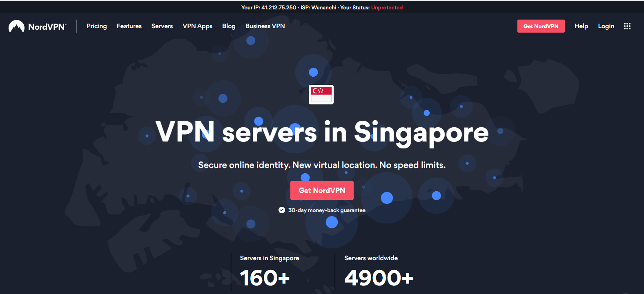Image resolution: width=644 pixels, height=294 pixels.
Task: Visit the Blog link in the header
Action: point(229,26)
